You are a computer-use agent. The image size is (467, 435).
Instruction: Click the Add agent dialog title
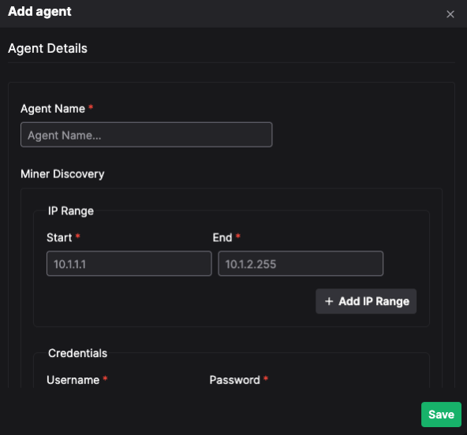[40, 11]
